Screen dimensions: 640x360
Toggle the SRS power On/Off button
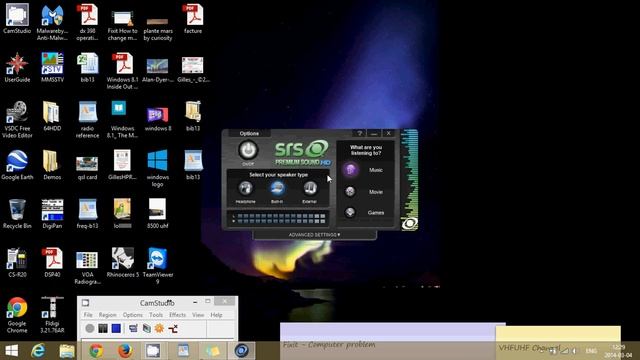pos(248,150)
